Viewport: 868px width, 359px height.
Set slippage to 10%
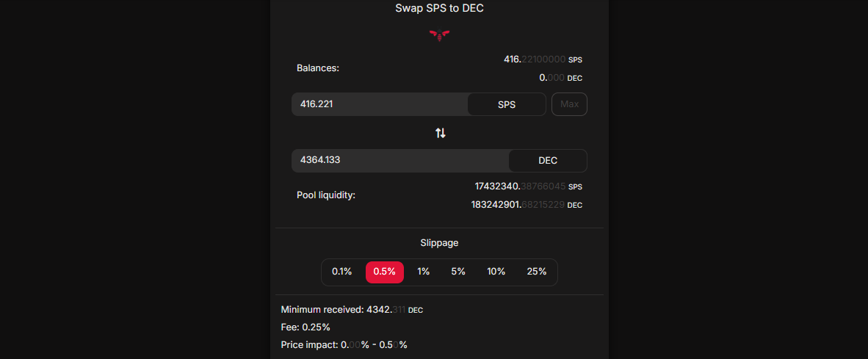click(x=496, y=272)
